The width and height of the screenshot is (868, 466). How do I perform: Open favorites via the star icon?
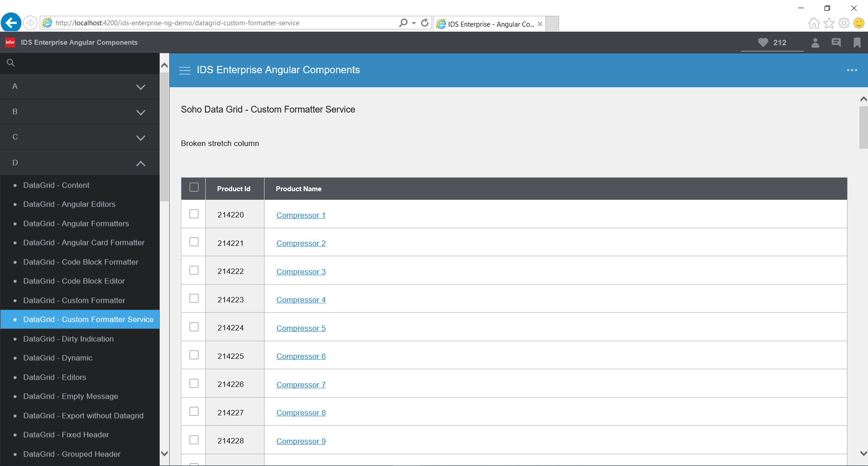pyautogui.click(x=829, y=23)
